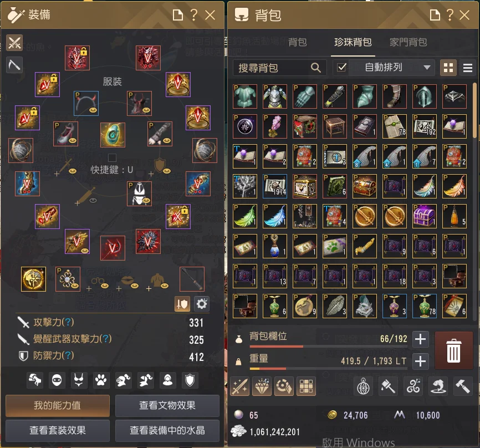
Task: Toggle eye visibility on horned headband costume
Action: [93, 110]
